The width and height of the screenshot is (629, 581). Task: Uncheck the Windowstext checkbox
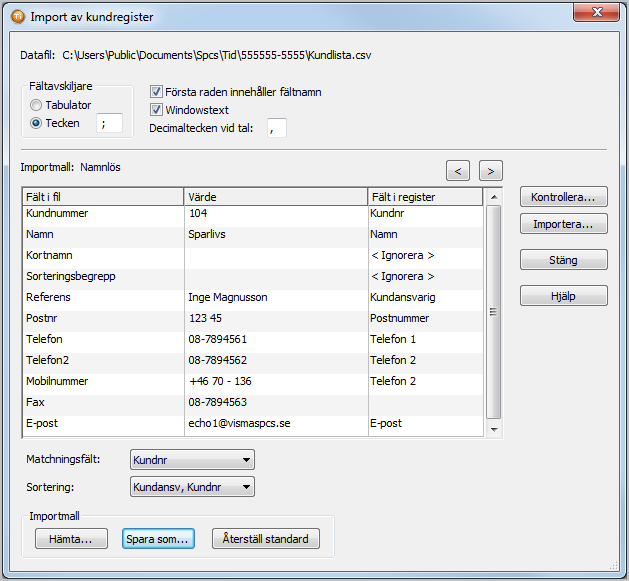[x=156, y=109]
